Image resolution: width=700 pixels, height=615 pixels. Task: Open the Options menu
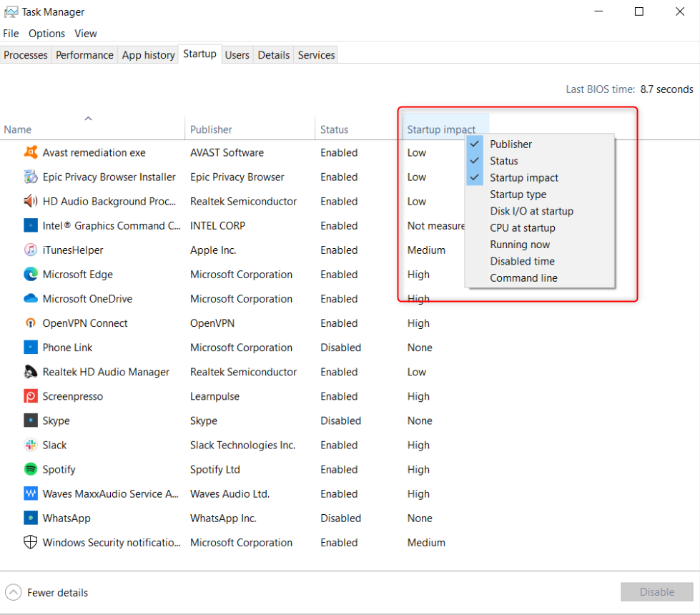coord(46,34)
